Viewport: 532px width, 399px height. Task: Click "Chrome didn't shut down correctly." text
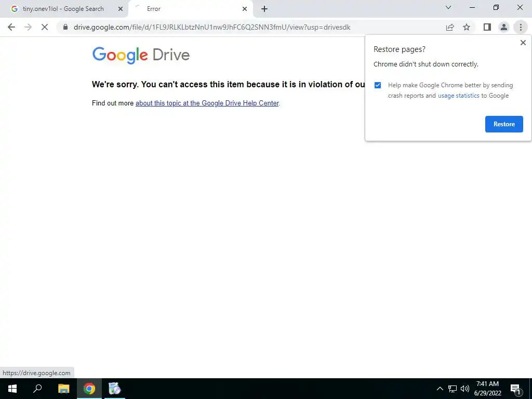coord(426,64)
